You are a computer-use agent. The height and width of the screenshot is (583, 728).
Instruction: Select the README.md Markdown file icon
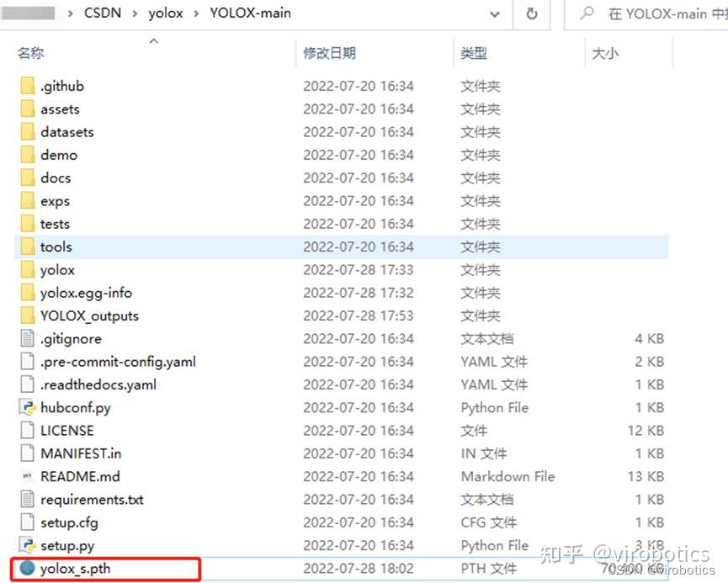[x=26, y=476]
